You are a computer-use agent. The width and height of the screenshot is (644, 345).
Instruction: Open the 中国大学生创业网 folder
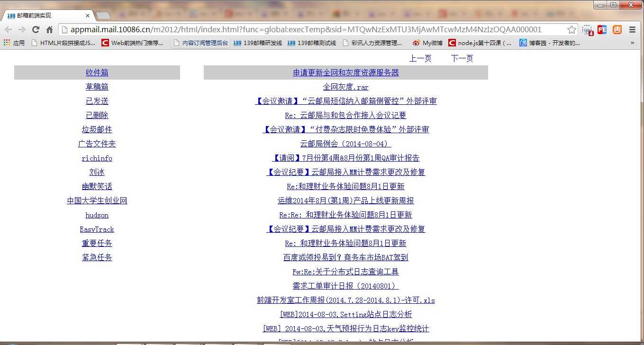coord(97,200)
